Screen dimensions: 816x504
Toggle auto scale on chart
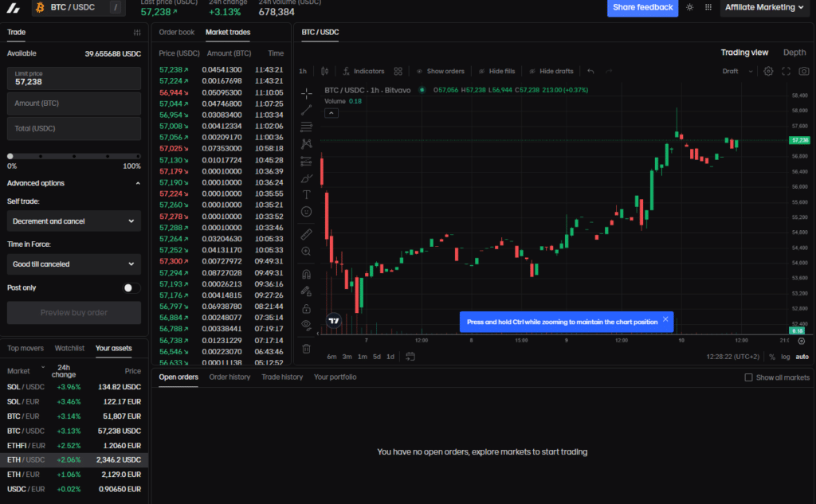point(802,357)
